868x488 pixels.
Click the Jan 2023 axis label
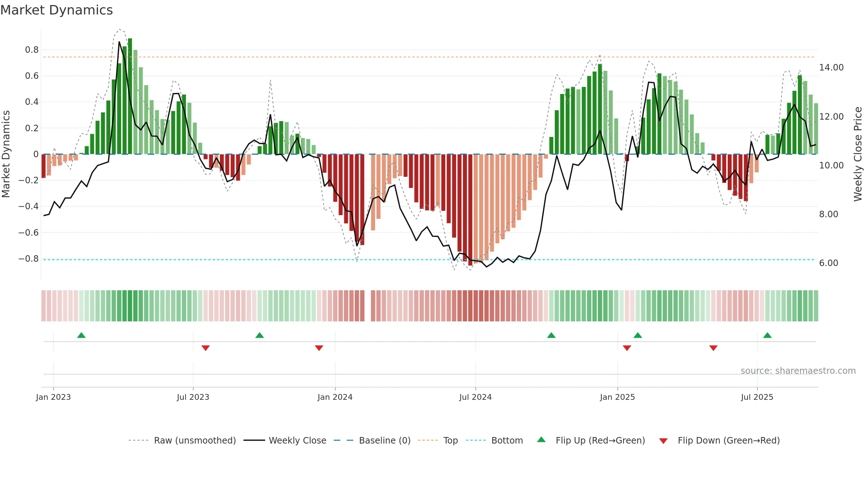pos(54,397)
